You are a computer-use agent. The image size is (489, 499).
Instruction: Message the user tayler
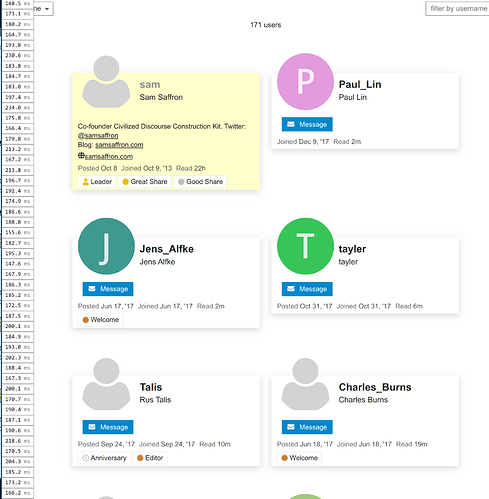307,289
